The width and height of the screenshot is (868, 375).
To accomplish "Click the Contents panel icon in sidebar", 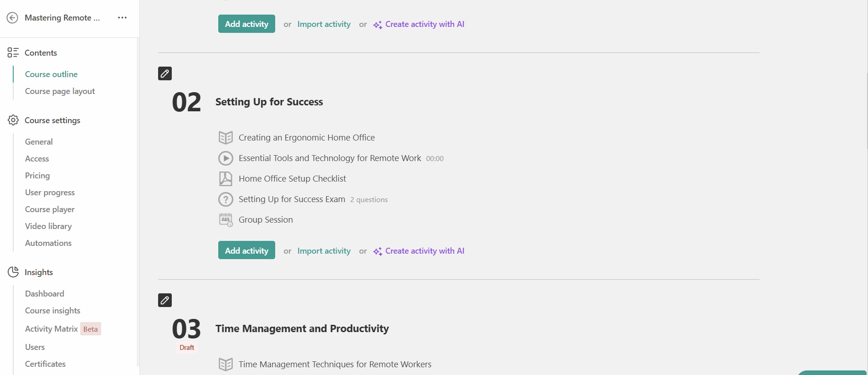I will (13, 52).
